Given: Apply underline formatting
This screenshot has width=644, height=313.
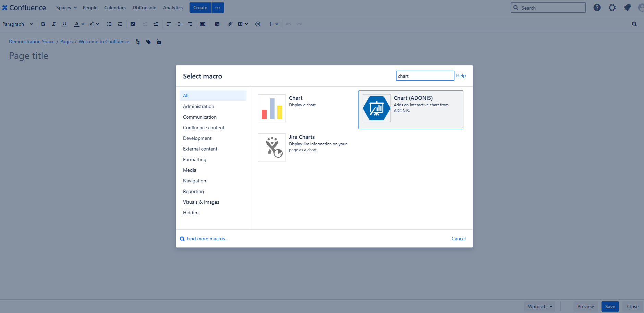Looking at the screenshot, I should [x=64, y=24].
